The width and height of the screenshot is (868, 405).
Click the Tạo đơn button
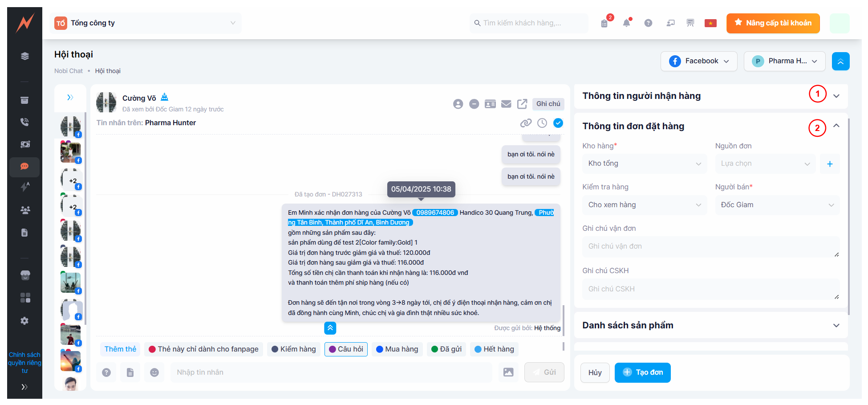click(x=642, y=372)
